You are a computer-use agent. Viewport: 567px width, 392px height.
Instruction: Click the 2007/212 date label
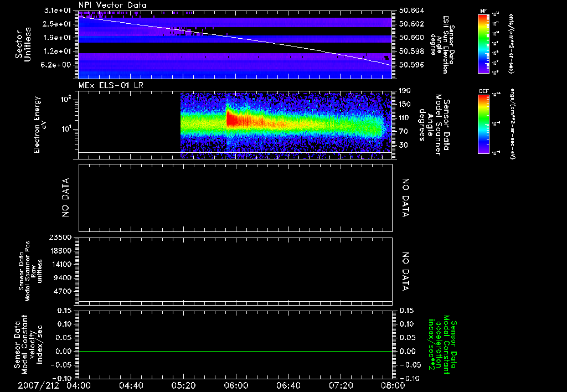pos(38,385)
